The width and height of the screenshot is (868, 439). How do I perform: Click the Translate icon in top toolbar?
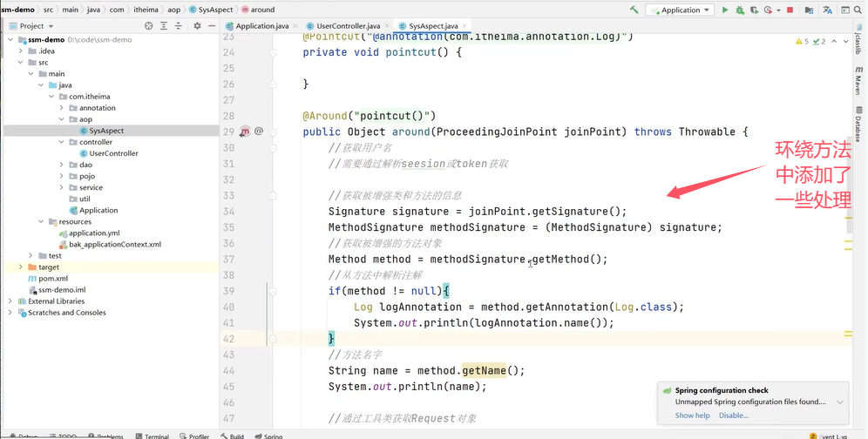pyautogui.click(x=828, y=10)
